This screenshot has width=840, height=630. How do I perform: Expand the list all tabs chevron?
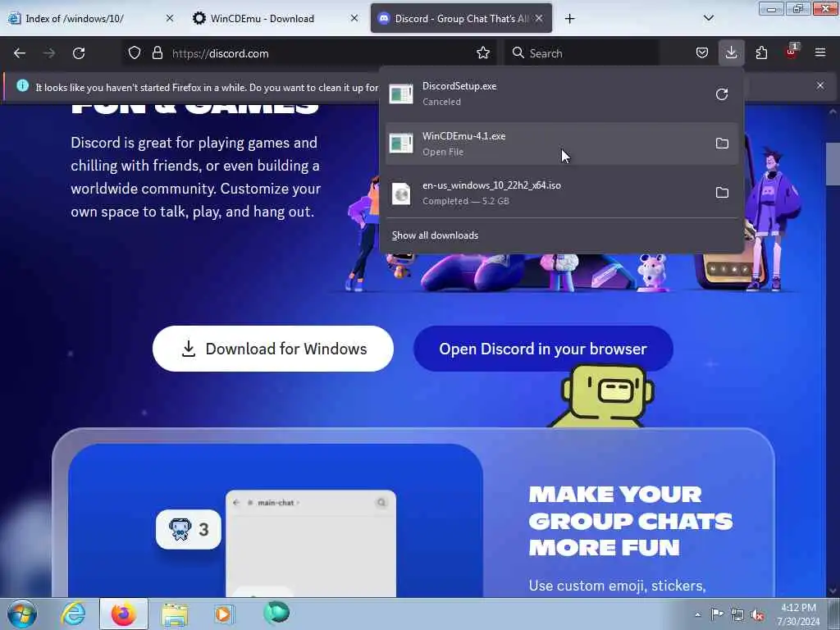click(x=708, y=18)
